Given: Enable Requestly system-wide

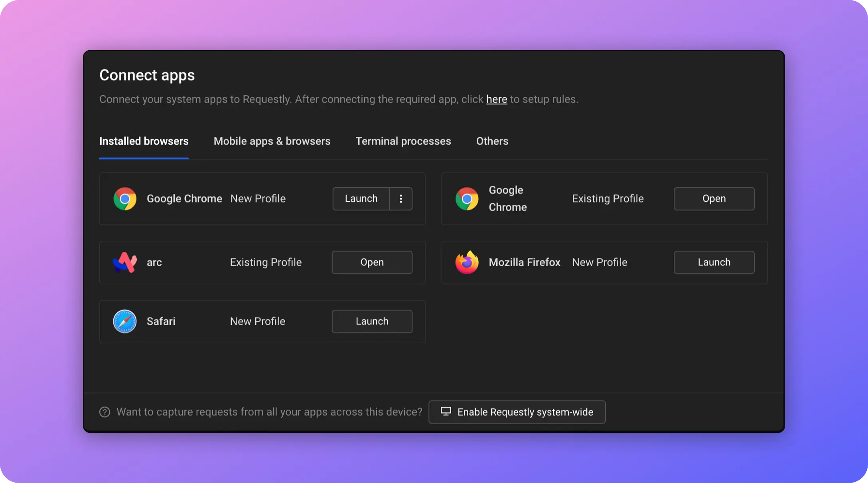Looking at the screenshot, I should 517,412.
